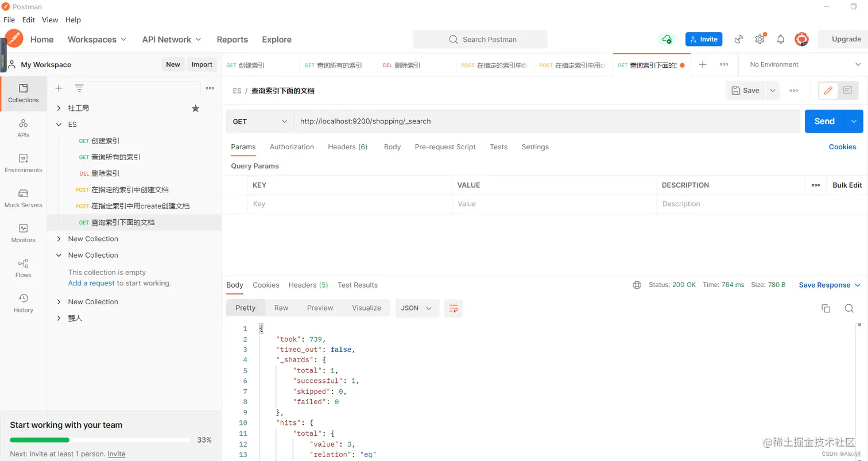This screenshot has height=461, width=868.
Task: Click the New button
Action: (173, 64)
